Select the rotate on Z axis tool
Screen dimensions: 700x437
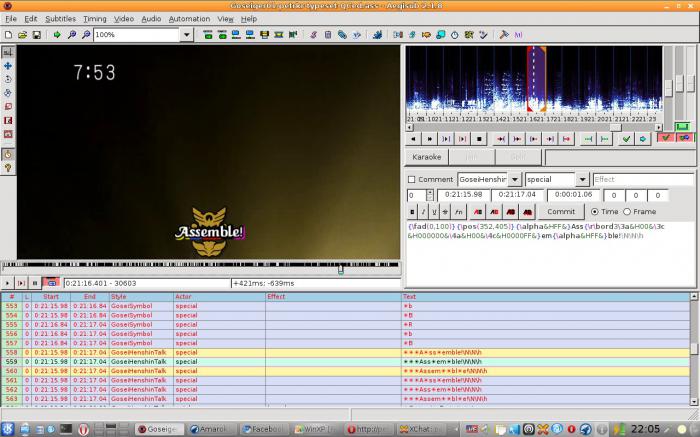[8, 79]
